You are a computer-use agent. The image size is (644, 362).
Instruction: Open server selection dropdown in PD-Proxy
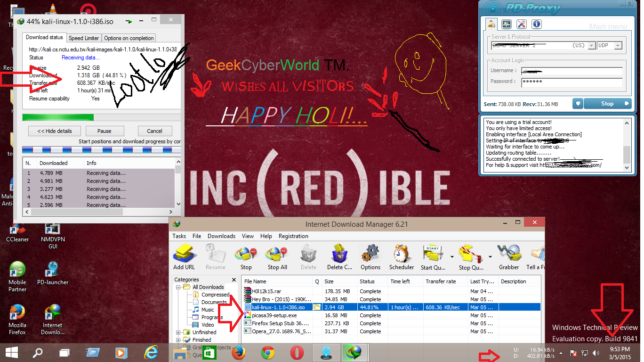pos(591,46)
